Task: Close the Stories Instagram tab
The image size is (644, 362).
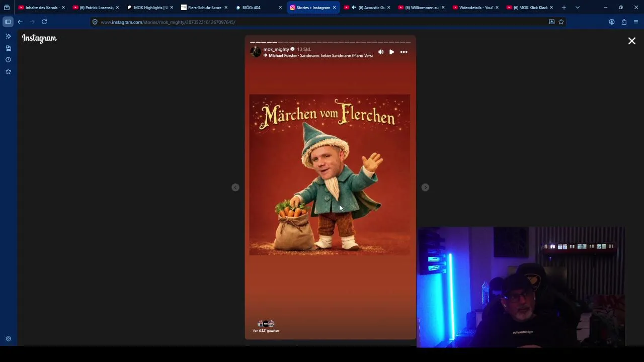Action: pyautogui.click(x=334, y=8)
